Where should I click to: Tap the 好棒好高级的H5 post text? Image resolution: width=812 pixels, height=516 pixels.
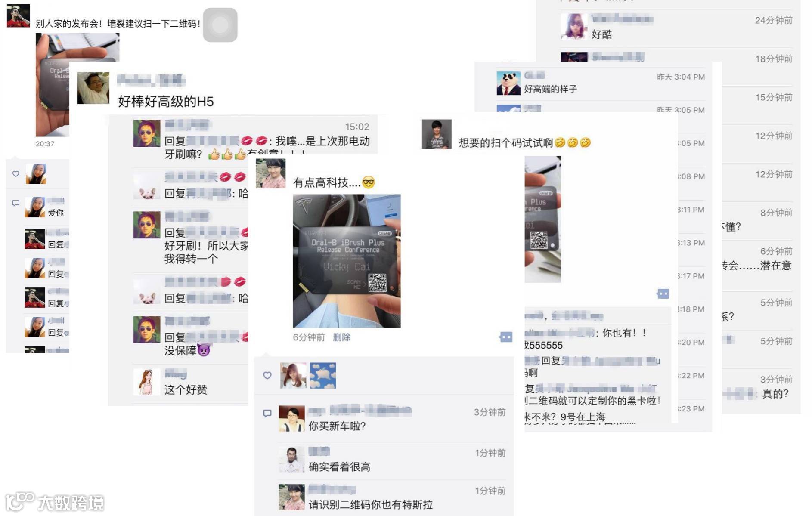point(166,102)
